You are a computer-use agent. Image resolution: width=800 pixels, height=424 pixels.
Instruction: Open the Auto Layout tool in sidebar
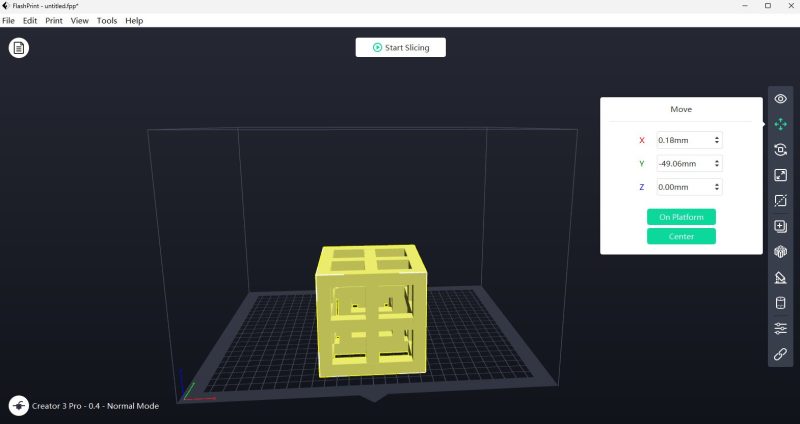click(x=780, y=252)
